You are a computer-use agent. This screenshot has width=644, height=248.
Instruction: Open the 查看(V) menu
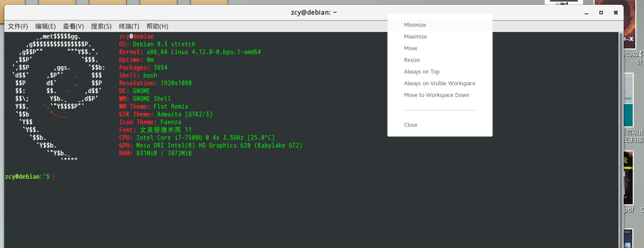click(73, 26)
